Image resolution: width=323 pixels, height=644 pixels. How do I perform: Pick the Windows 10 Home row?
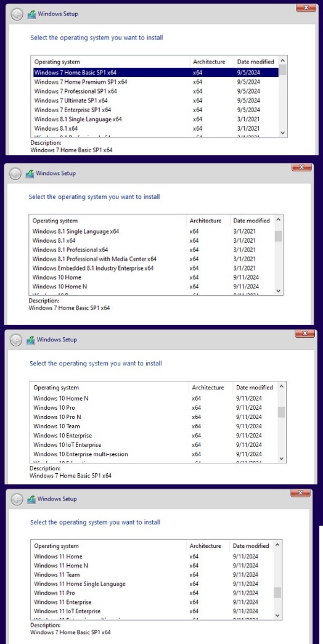click(x=153, y=277)
